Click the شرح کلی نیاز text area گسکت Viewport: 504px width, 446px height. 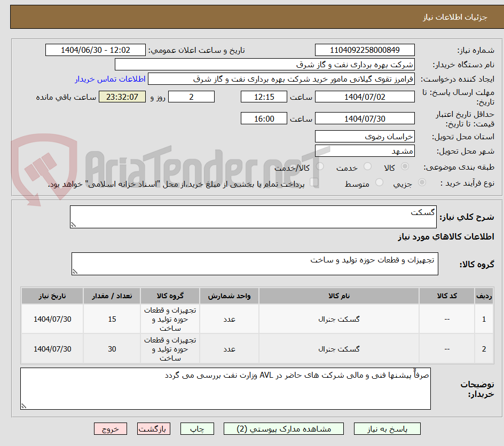[253, 217]
